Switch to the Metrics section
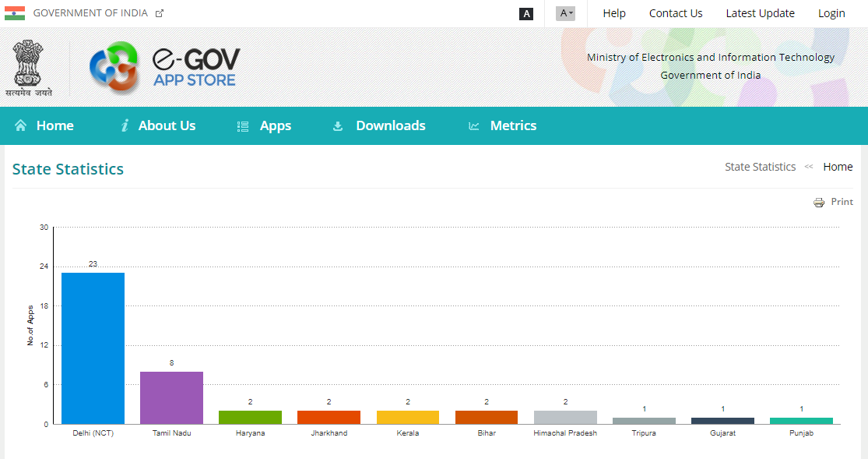This screenshot has width=868, height=459. tap(512, 125)
